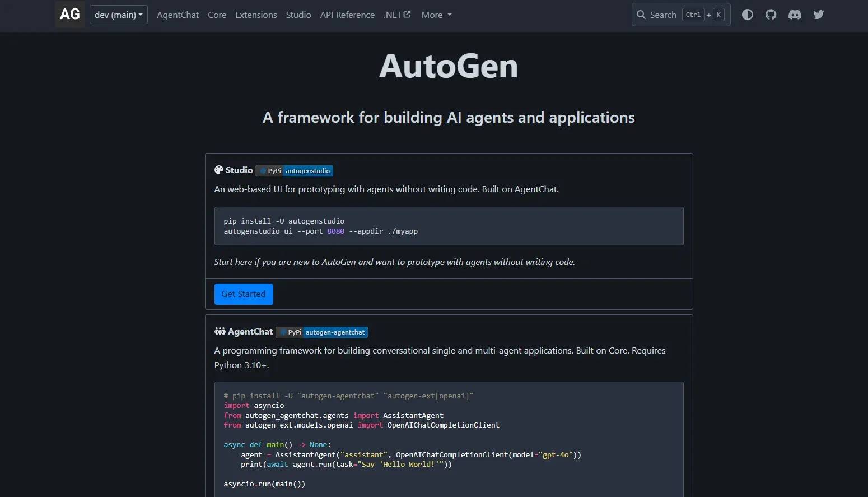Open the autogen-agentchat PyPi badge
The height and width of the screenshot is (497, 868).
322,332
